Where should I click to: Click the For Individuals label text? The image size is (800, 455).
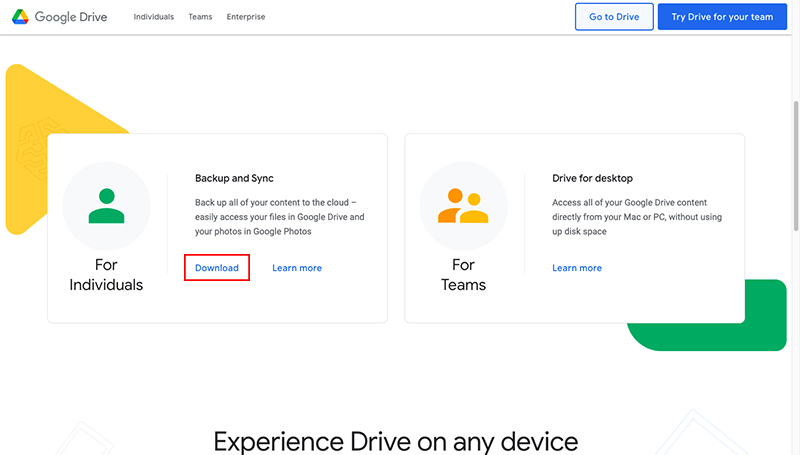106,275
